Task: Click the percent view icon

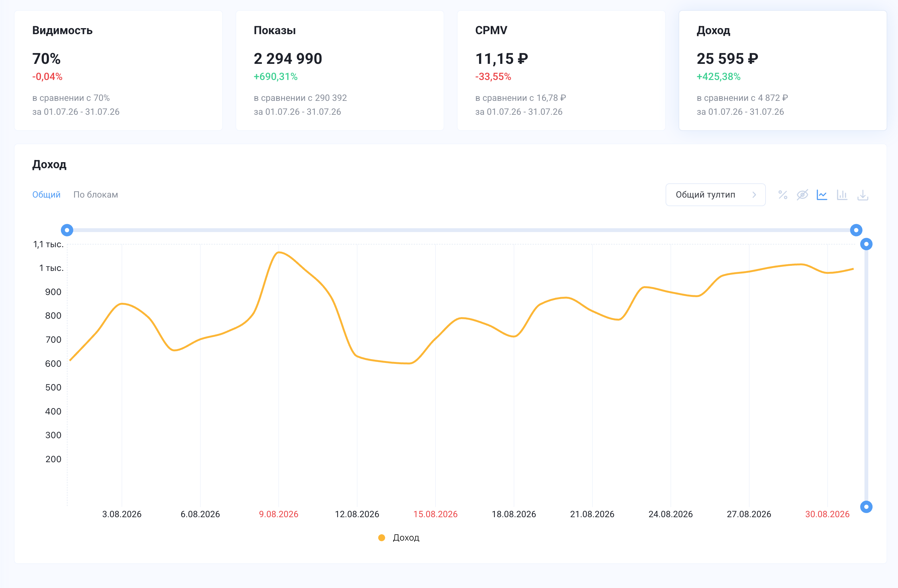Action: 783,195
